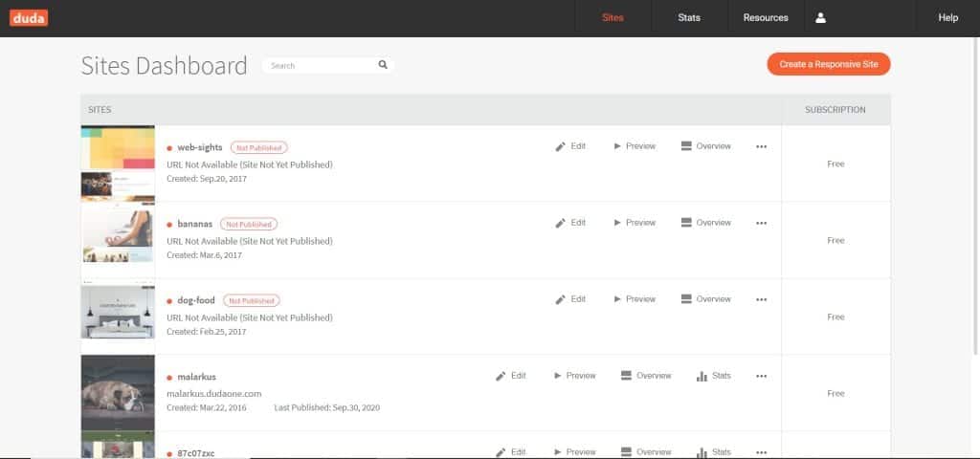Click the play icon for malarkus
The width and height of the screenshot is (980, 459).
(x=558, y=375)
